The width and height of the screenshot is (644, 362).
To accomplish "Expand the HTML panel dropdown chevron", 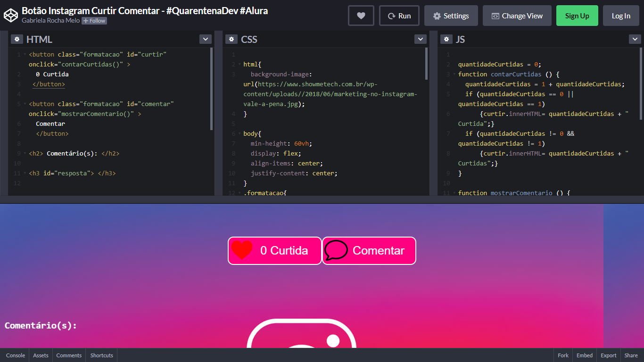I will pyautogui.click(x=205, y=39).
